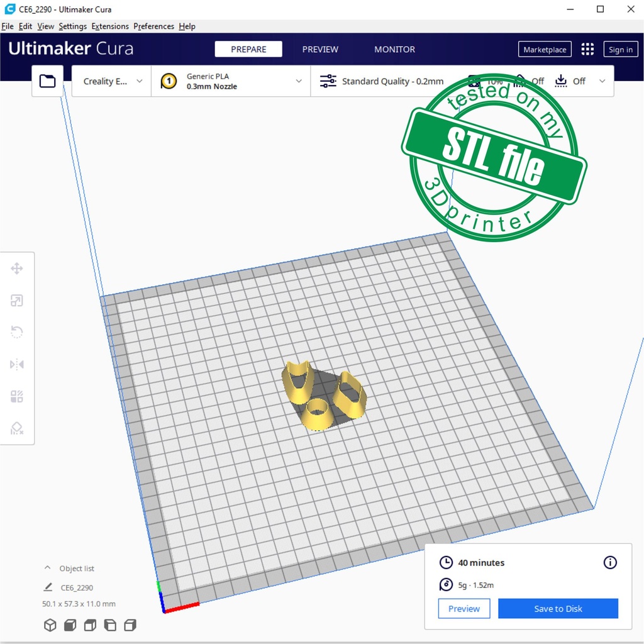Switch to the PREVIEW stage tab

pos(320,50)
